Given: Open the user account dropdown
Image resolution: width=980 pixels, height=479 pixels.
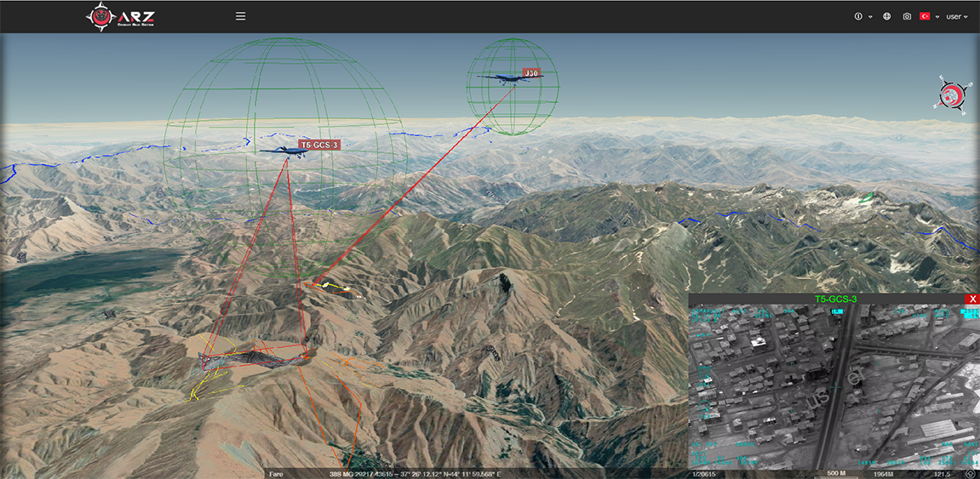Looking at the screenshot, I should point(957,16).
